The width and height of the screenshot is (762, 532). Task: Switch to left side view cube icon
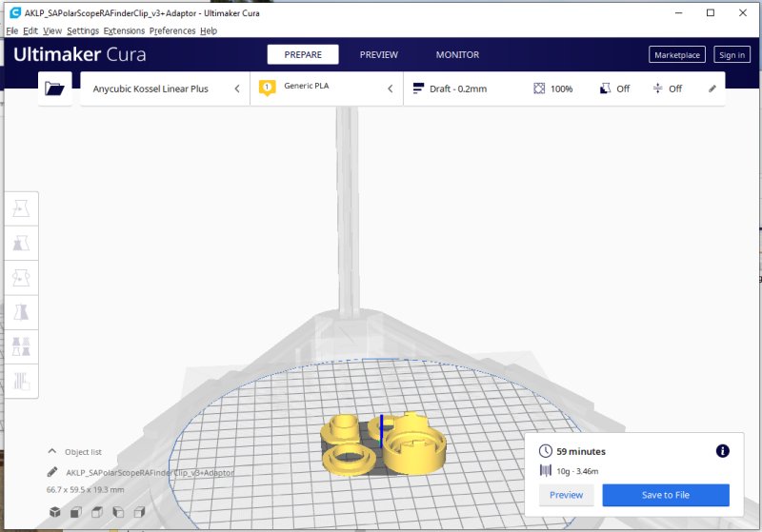tap(118, 512)
